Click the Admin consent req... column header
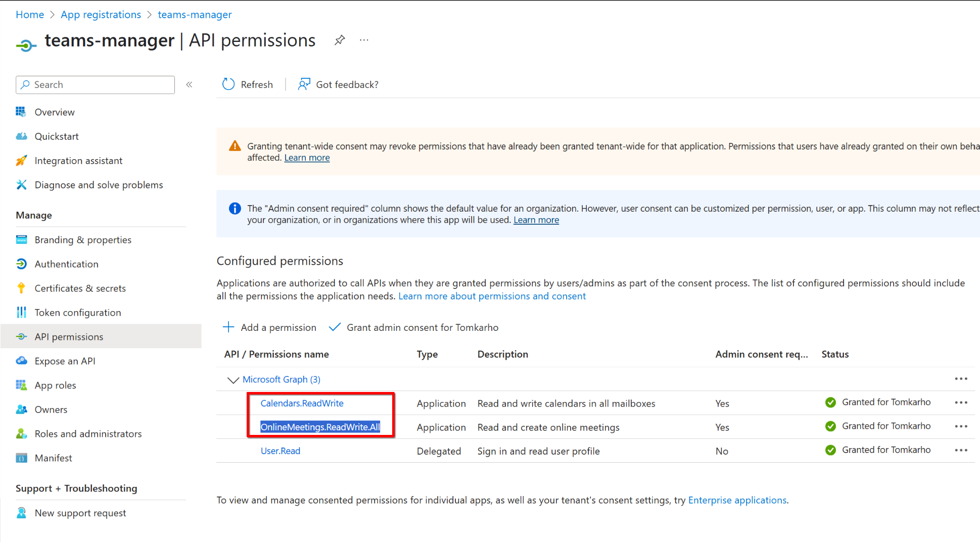 (x=761, y=354)
